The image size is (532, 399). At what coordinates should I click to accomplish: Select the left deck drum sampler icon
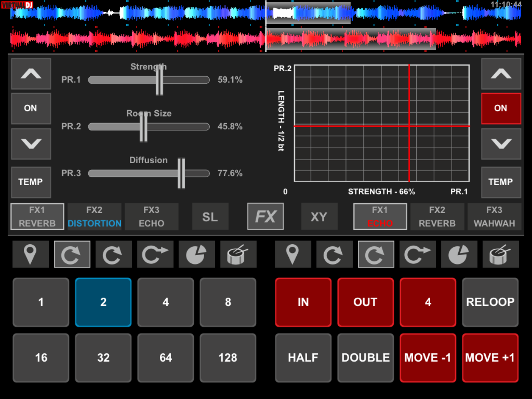[238, 254]
